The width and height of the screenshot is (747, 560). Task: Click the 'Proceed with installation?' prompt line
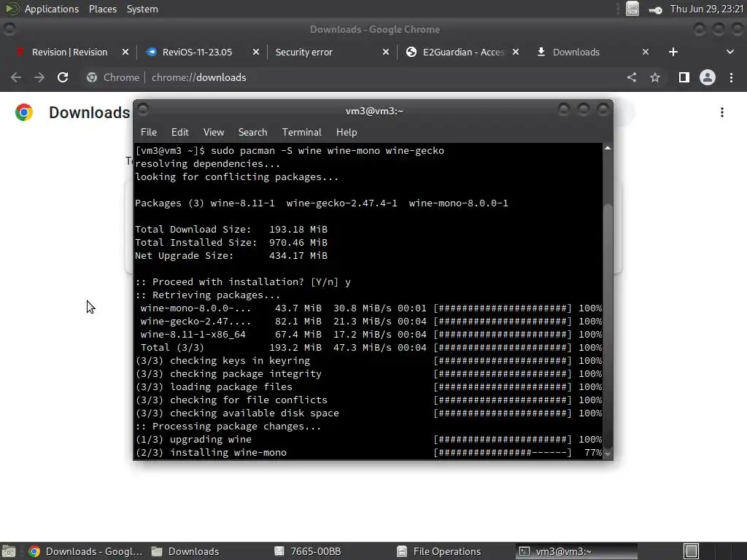243,282
